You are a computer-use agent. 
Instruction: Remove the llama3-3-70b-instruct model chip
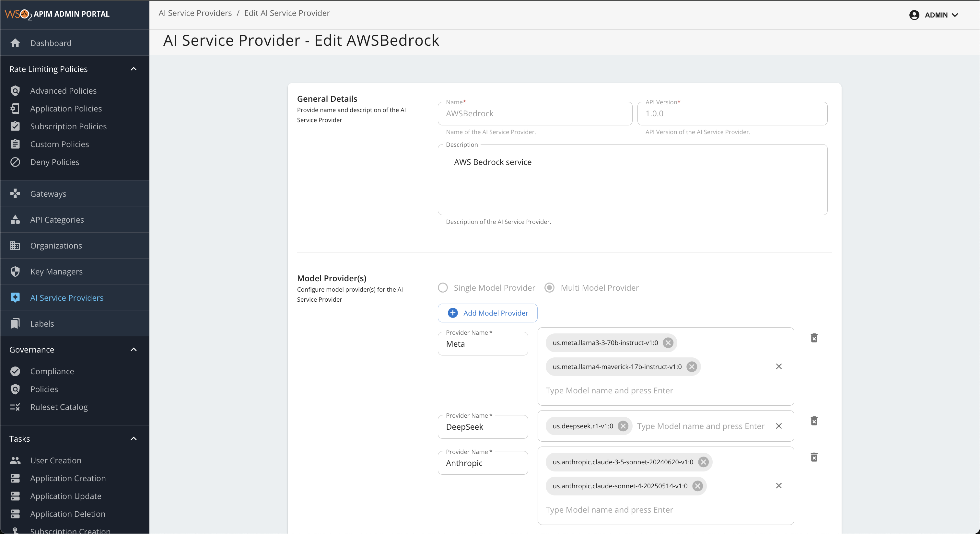(668, 343)
